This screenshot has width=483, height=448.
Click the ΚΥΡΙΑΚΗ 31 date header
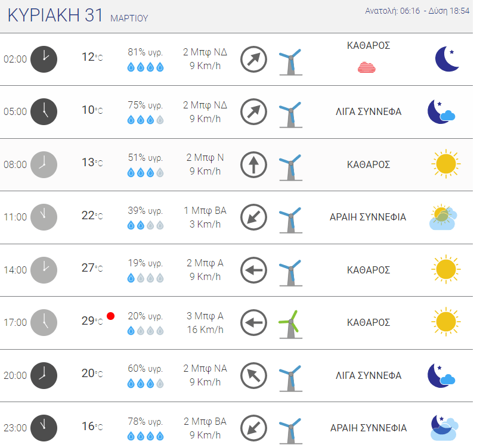point(55,15)
